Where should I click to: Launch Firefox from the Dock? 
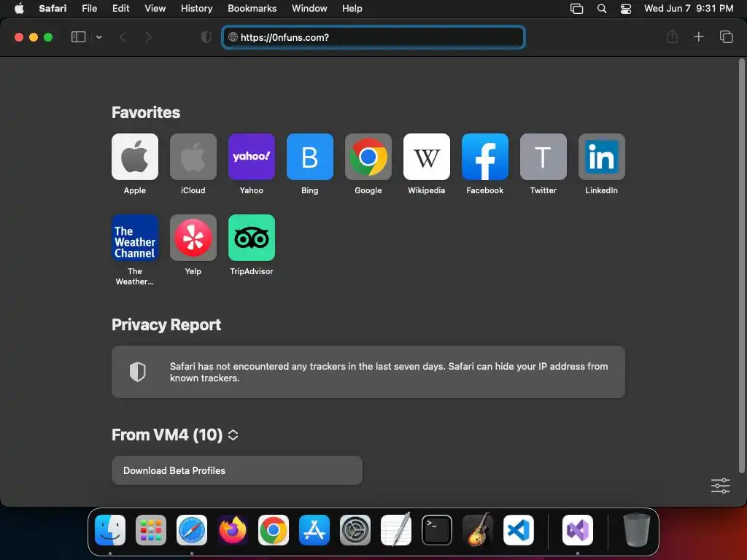pos(233,530)
